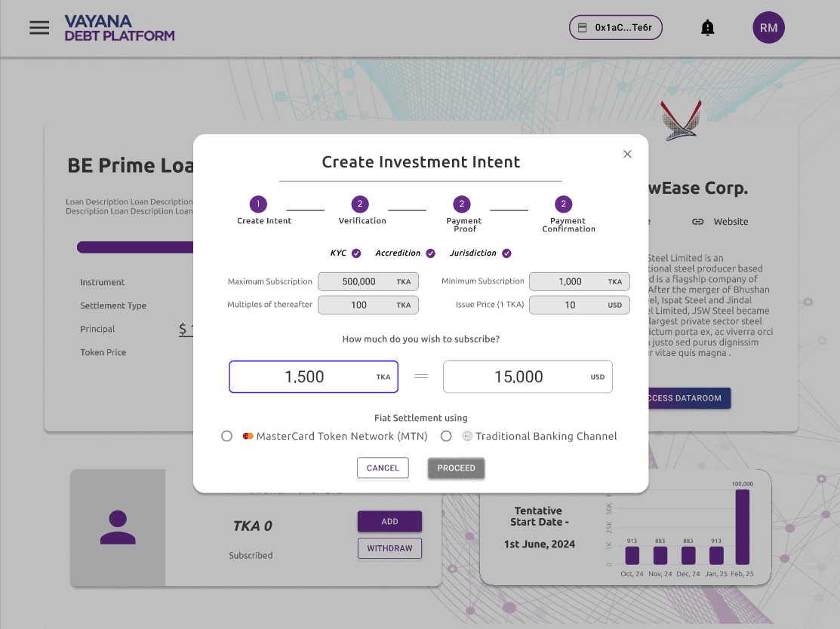Click the purple loan progress bar
This screenshot has height=629, width=840.
pos(135,247)
